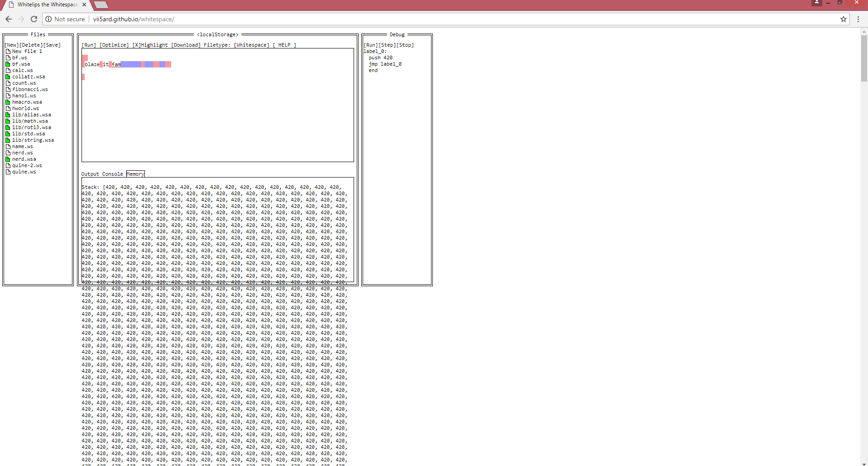Go back using the browser back arrow

[x=8, y=19]
